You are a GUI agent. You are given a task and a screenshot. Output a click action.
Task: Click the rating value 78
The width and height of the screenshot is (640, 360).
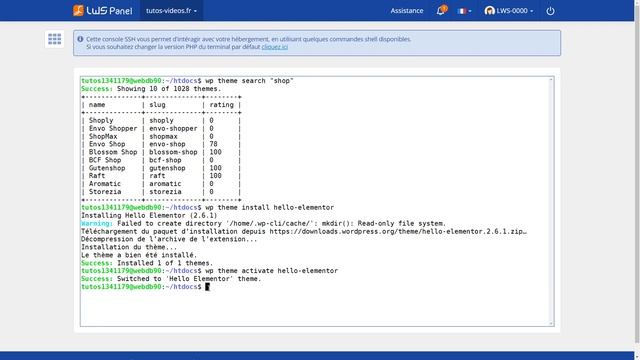pos(213,144)
